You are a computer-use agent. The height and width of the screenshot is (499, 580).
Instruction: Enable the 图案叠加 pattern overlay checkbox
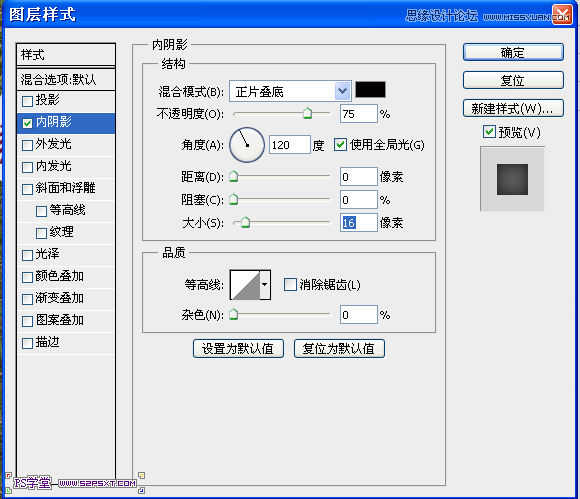click(x=27, y=321)
